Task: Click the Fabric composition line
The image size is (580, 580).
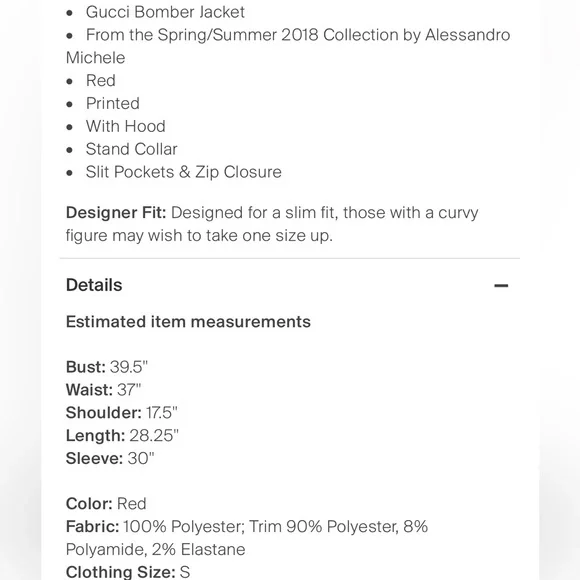Action: tap(247, 538)
